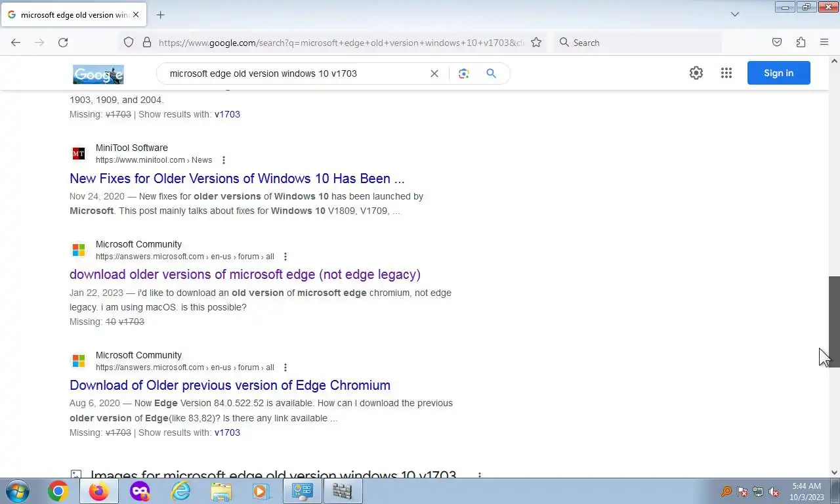
Task: Open Action Center flag tray icon
Action: [742, 492]
